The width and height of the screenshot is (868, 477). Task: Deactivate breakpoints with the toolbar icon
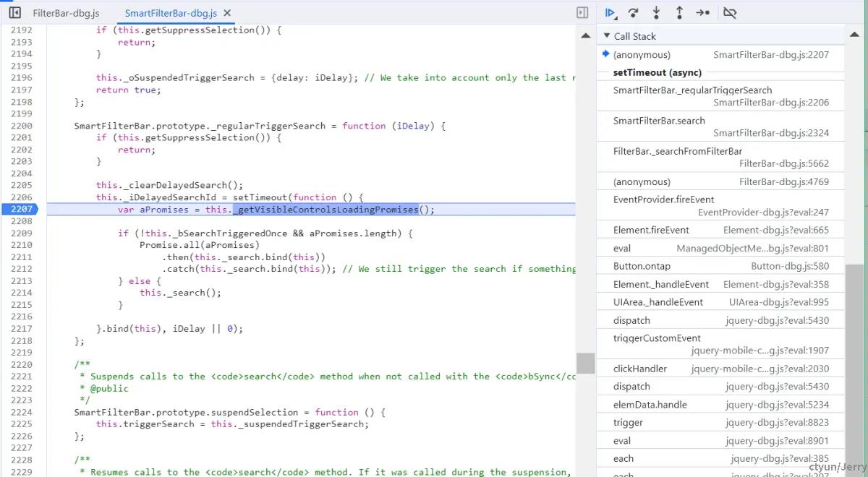click(x=729, y=13)
